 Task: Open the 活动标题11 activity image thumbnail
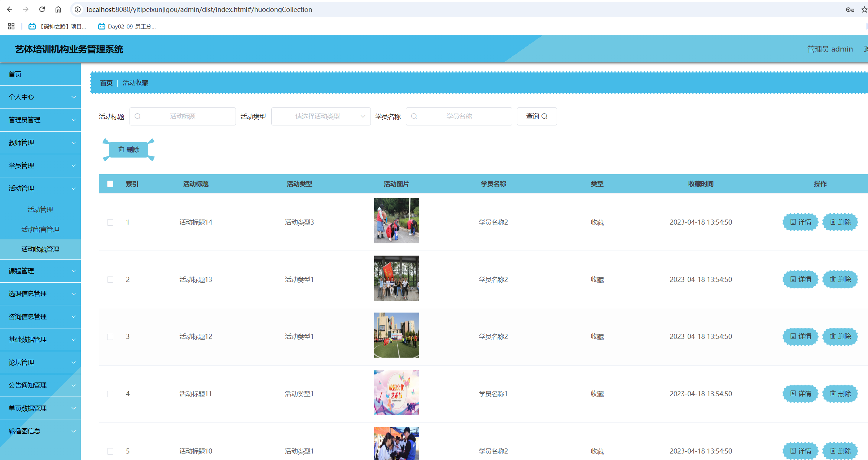click(x=396, y=392)
